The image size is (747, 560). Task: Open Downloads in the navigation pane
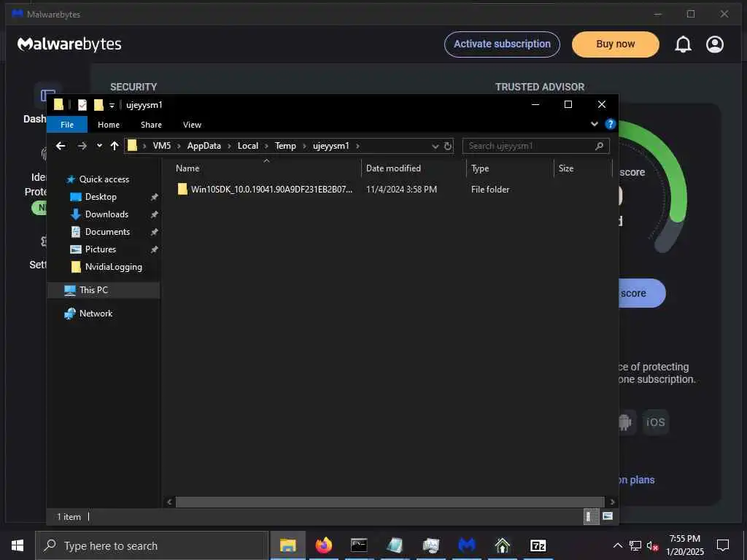pos(107,214)
